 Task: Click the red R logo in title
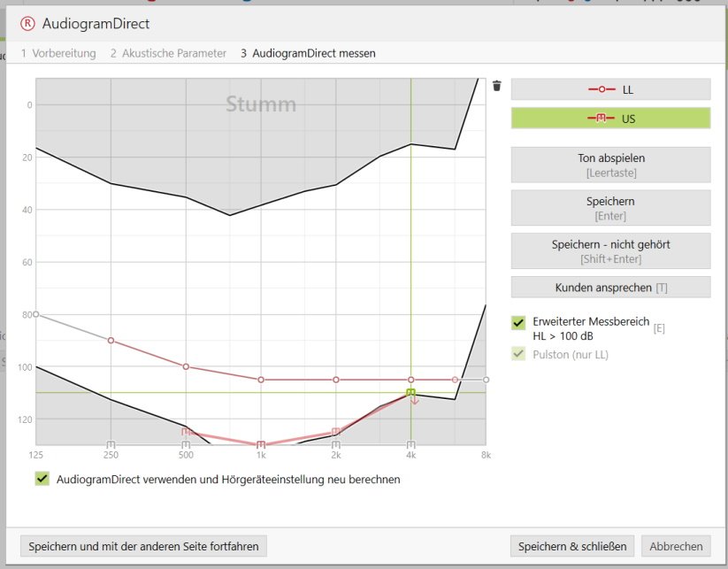tap(27, 24)
